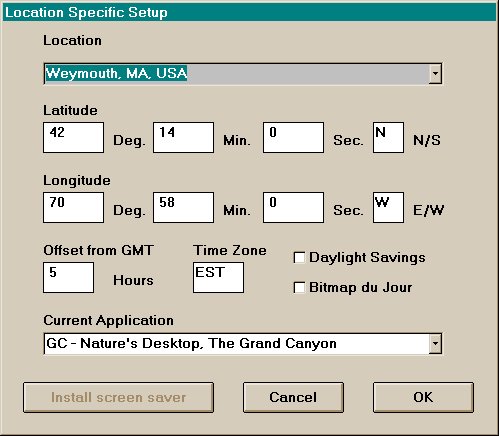Focus the Longitude seconds field
The height and width of the screenshot is (436, 499).
pos(293,207)
